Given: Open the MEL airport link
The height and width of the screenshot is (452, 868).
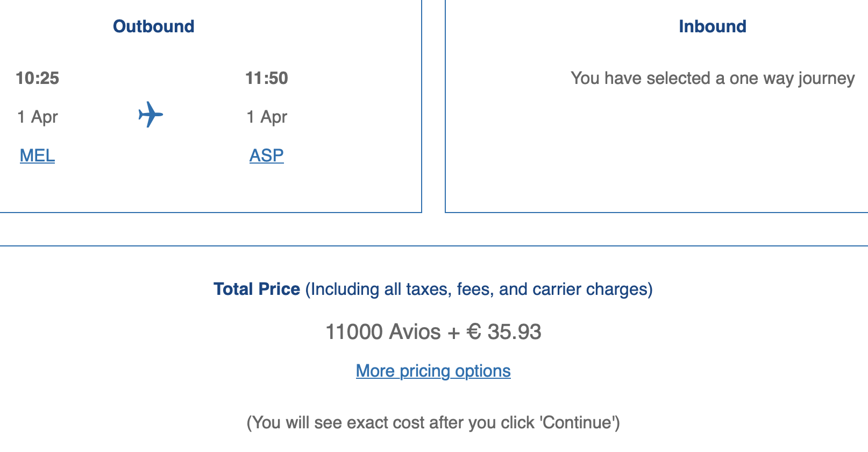Looking at the screenshot, I should coord(37,156).
